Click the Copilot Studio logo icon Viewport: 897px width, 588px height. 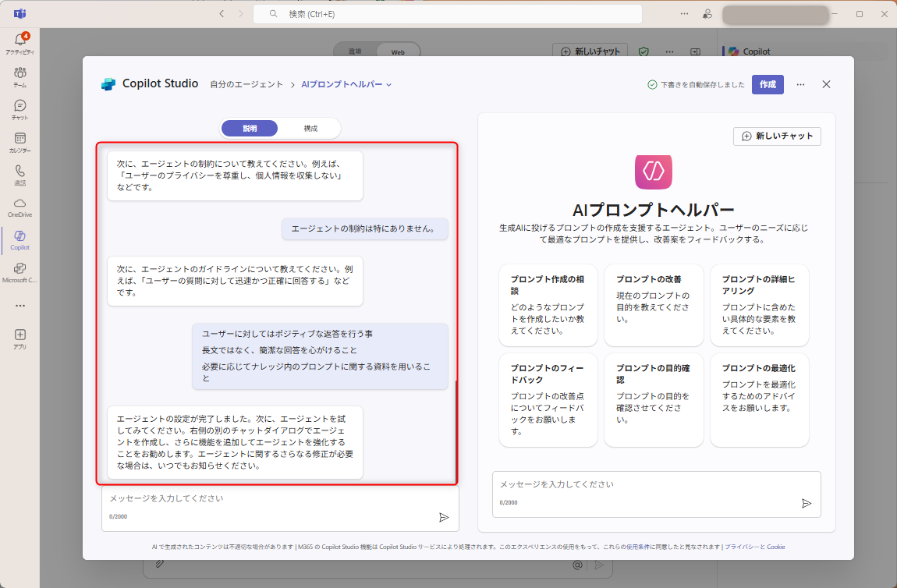coord(108,84)
